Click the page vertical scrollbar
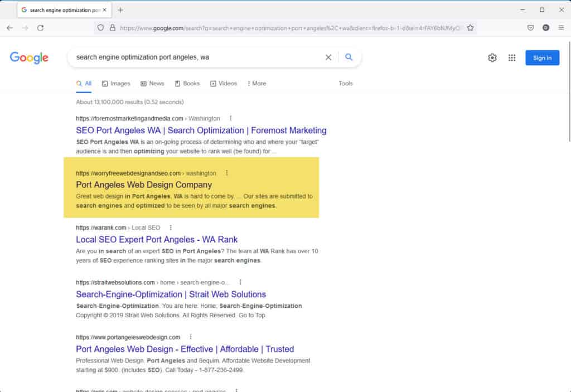This screenshot has height=392, width=571. [569, 91]
